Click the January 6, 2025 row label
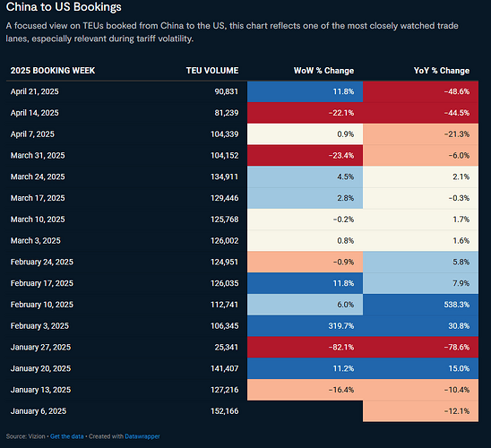 click(39, 411)
